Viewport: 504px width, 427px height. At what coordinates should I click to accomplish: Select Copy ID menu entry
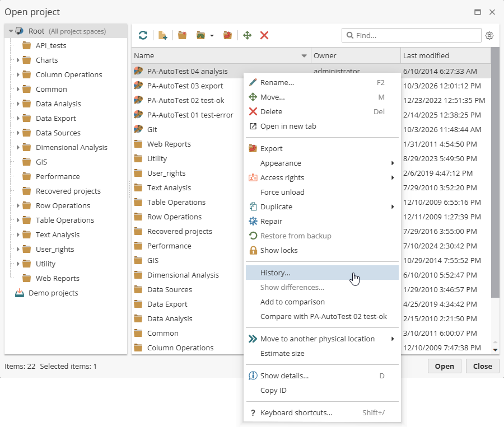tap(322, 390)
